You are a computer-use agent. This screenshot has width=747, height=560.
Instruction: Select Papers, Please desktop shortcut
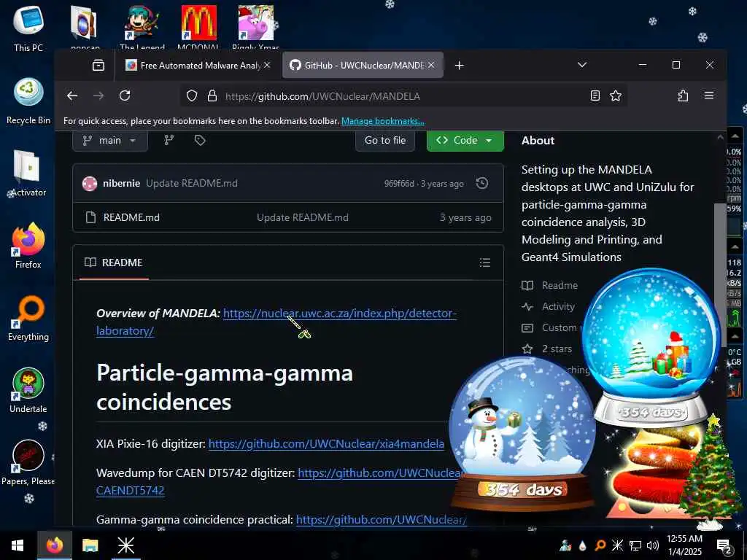pyautogui.click(x=28, y=462)
